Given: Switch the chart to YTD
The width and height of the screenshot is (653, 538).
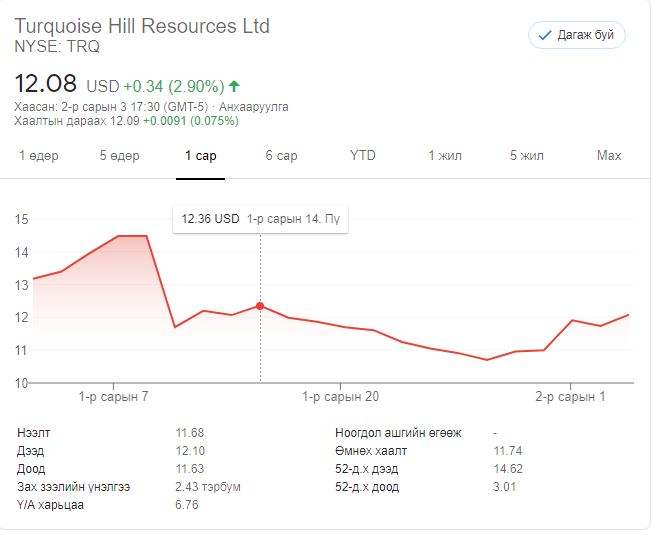Looking at the screenshot, I should click(x=363, y=156).
